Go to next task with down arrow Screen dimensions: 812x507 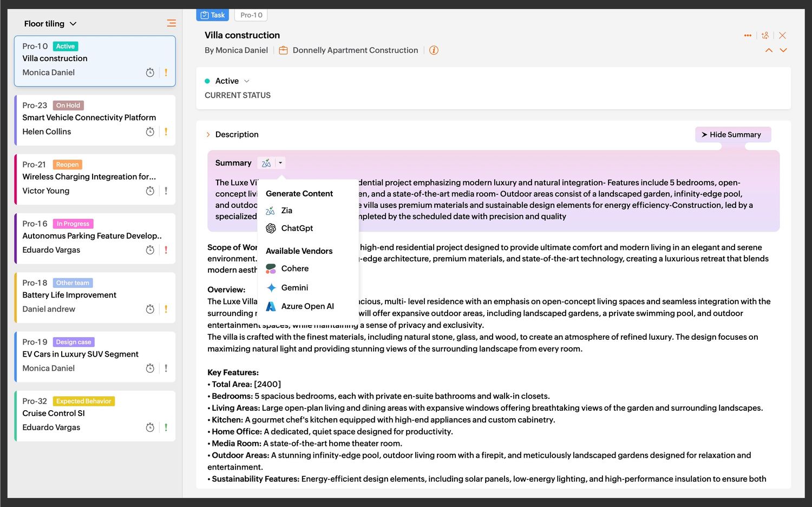pyautogui.click(x=783, y=50)
